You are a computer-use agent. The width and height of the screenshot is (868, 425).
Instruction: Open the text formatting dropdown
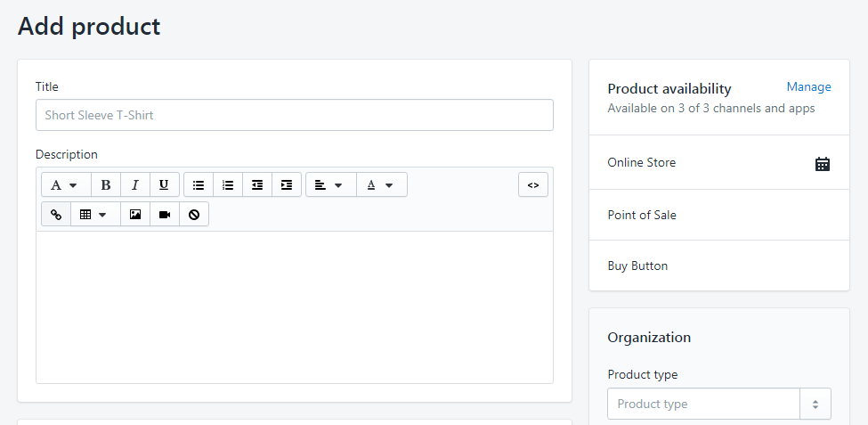(66, 184)
